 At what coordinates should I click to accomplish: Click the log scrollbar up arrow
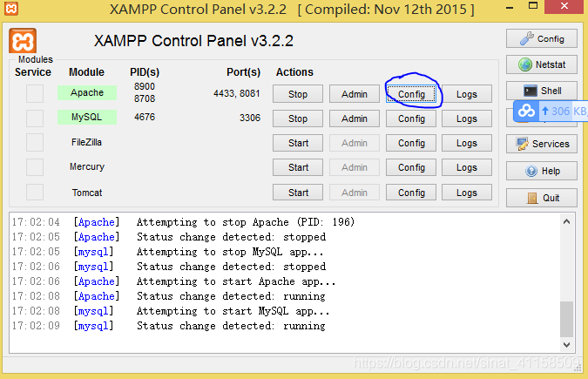pos(566,222)
